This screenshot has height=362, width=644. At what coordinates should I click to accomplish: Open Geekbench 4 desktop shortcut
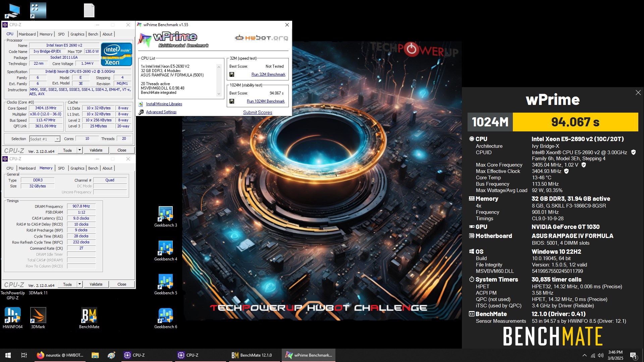pos(166,250)
